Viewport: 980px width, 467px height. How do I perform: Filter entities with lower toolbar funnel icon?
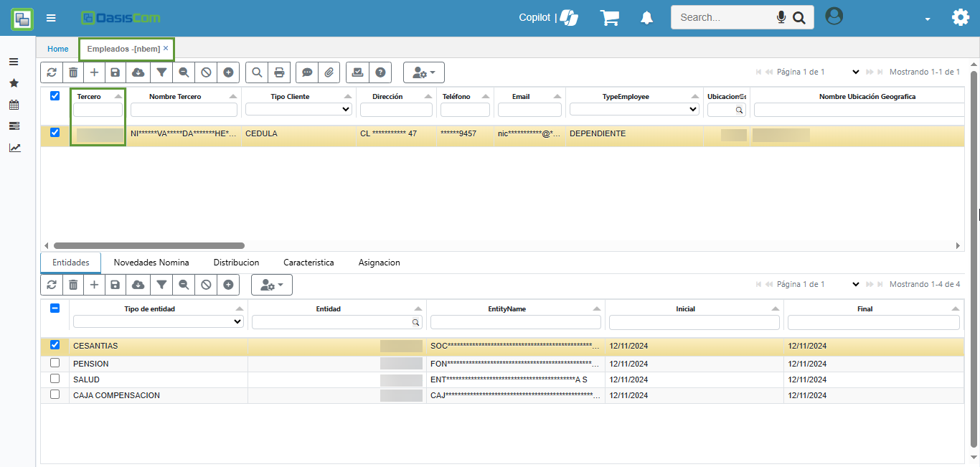(x=162, y=285)
